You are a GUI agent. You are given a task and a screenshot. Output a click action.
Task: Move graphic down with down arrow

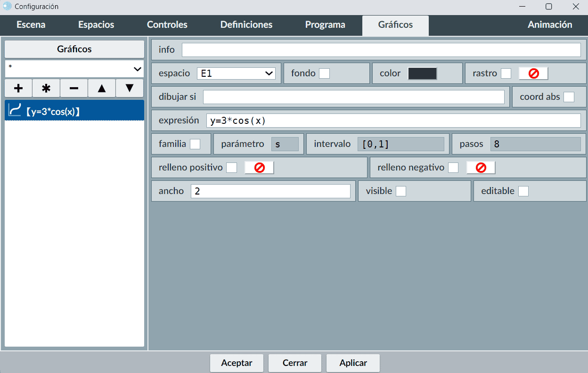point(130,88)
